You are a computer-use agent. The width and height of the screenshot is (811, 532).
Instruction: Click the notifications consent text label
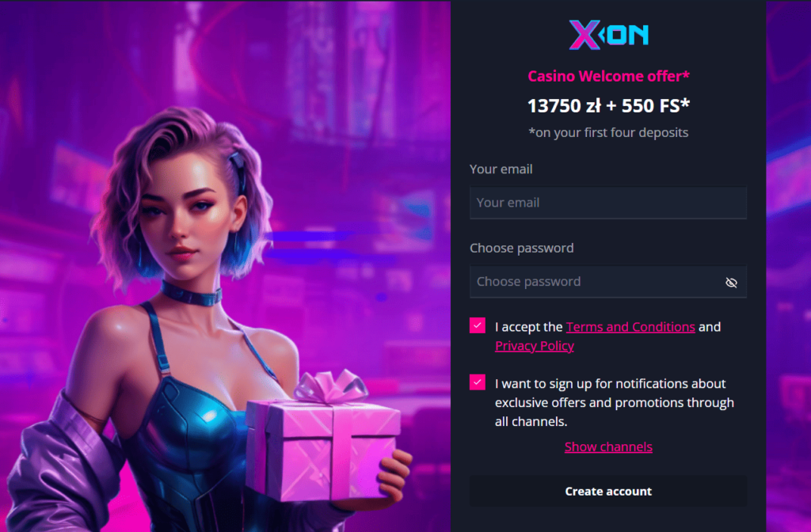pyautogui.click(x=614, y=402)
